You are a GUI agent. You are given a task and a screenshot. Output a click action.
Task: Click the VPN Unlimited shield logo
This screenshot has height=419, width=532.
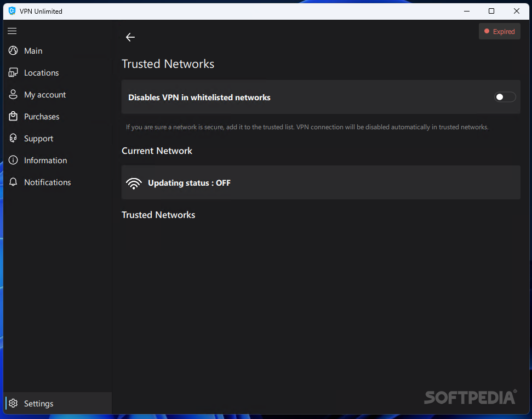12,11
